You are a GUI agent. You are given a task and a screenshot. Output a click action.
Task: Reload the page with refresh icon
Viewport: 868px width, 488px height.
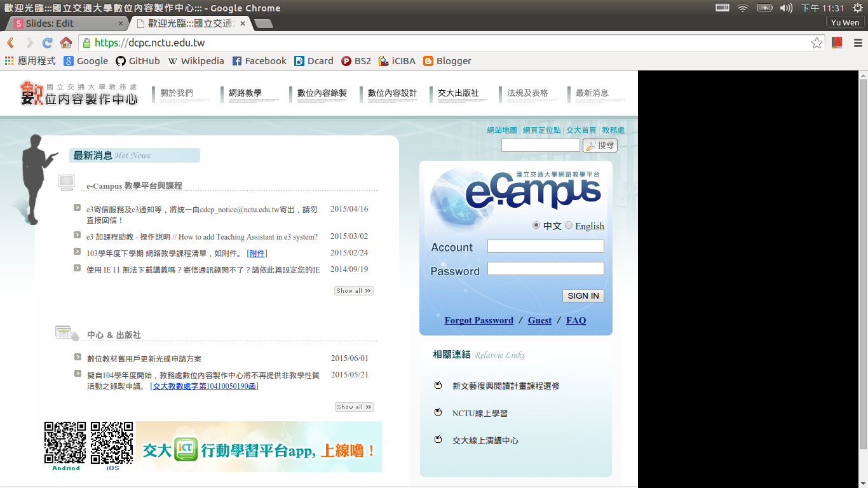pos(47,43)
